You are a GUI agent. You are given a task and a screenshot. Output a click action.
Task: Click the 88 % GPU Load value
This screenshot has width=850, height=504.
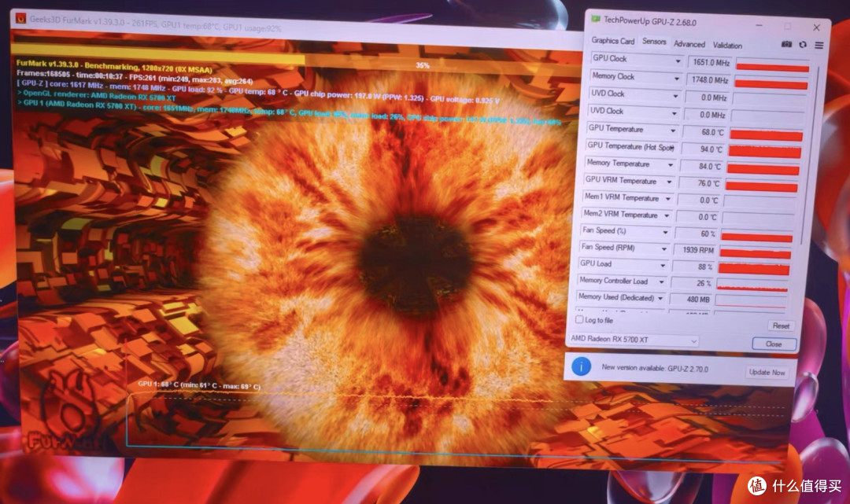(694, 267)
